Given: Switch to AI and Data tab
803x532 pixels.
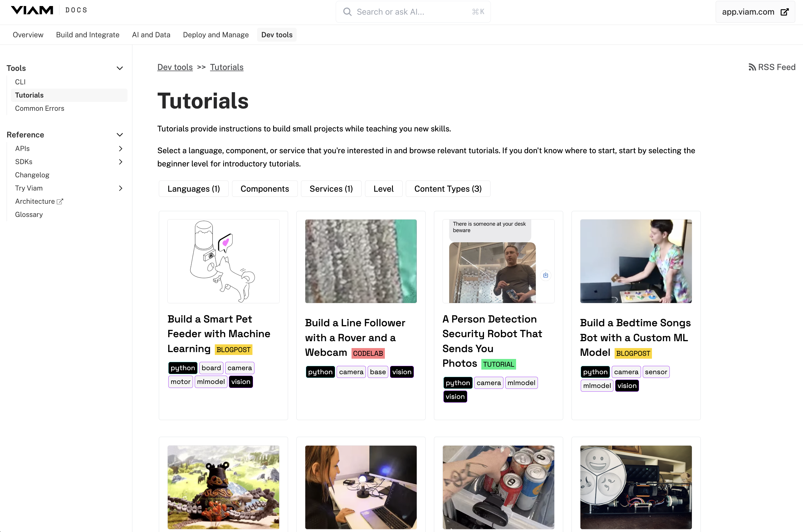Looking at the screenshot, I should click(151, 35).
